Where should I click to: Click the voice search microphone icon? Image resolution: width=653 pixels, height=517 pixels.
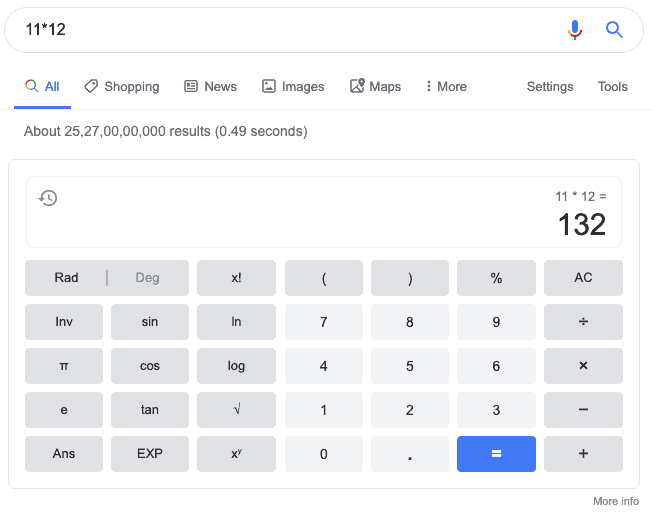[x=575, y=30]
